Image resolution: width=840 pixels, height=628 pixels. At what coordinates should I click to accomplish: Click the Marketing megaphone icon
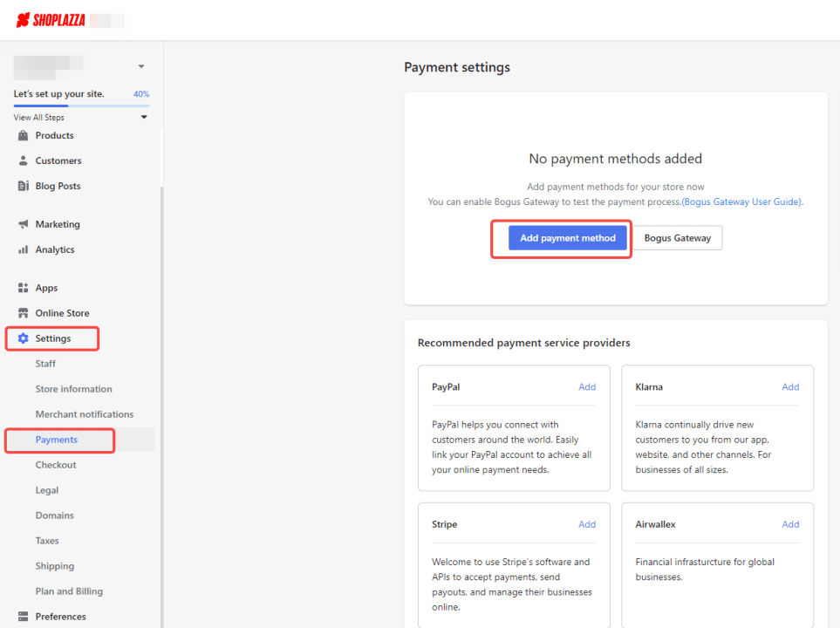pyautogui.click(x=23, y=224)
